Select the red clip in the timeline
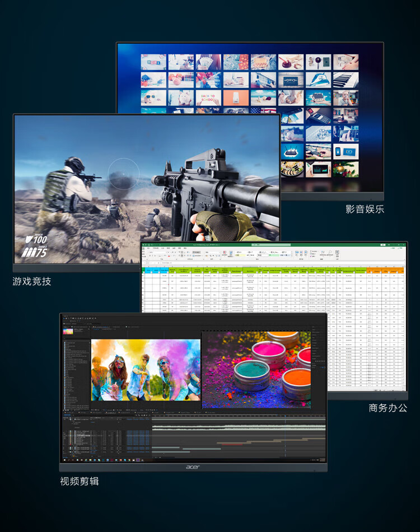Image resolution: width=420 pixels, height=532 pixels. [x=232, y=444]
